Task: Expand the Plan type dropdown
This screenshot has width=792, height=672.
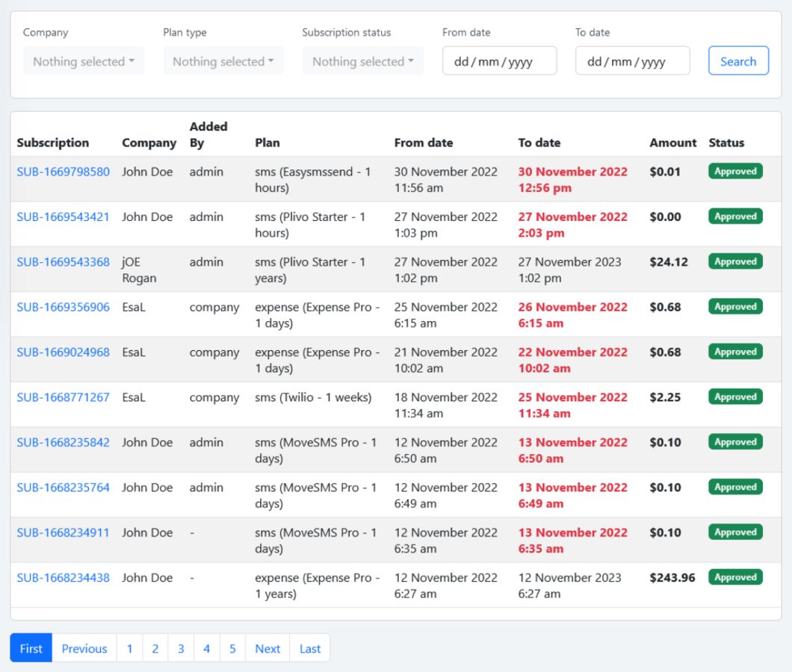Action: click(223, 61)
